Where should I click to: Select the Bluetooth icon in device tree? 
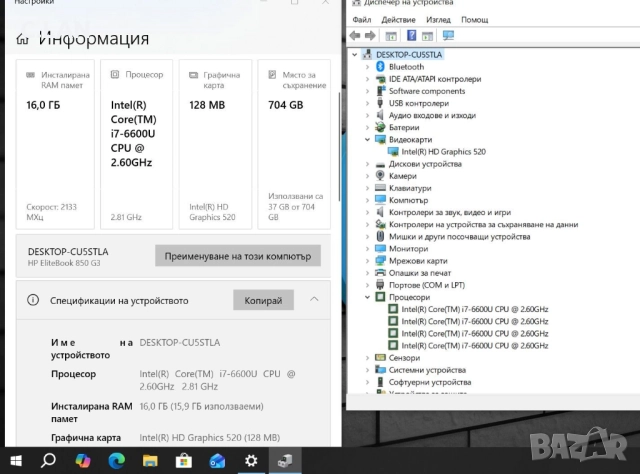[x=380, y=67]
